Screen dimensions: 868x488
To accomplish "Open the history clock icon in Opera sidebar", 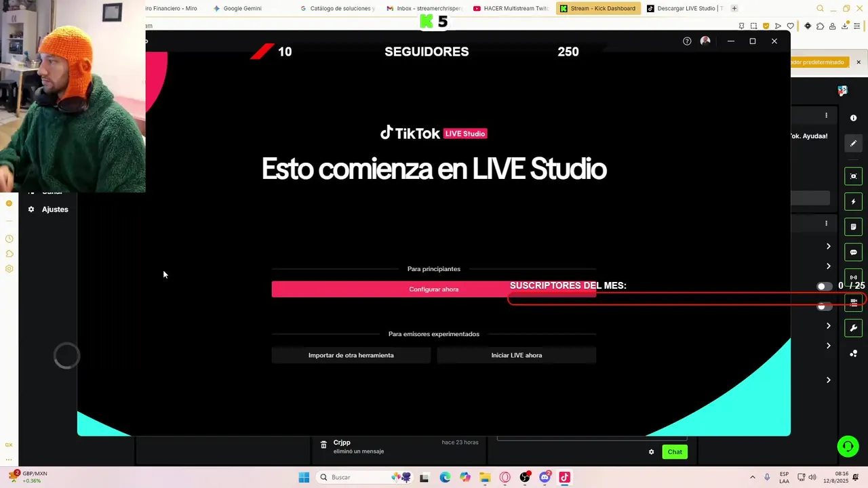I will pyautogui.click(x=9, y=239).
